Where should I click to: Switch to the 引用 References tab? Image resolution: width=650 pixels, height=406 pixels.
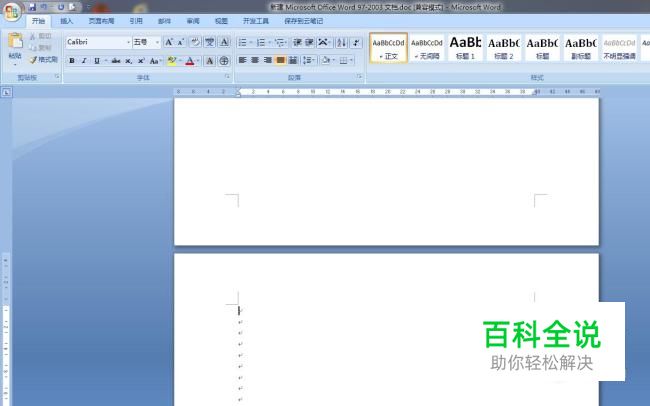pos(136,21)
